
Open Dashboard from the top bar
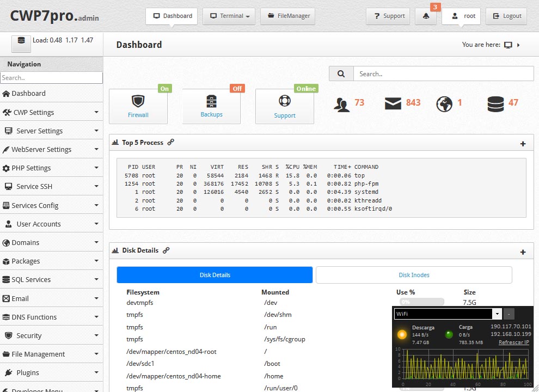point(171,16)
